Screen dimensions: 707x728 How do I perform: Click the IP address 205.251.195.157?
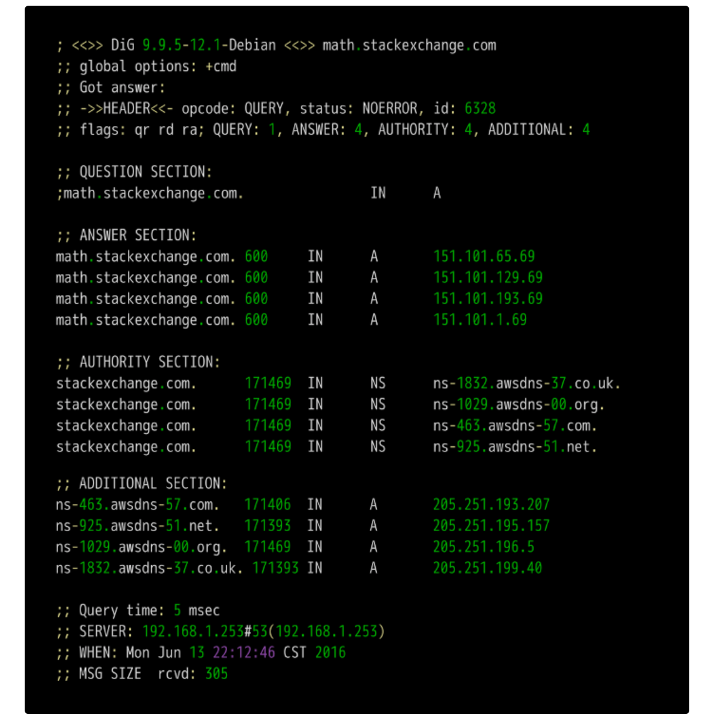pos(491,526)
